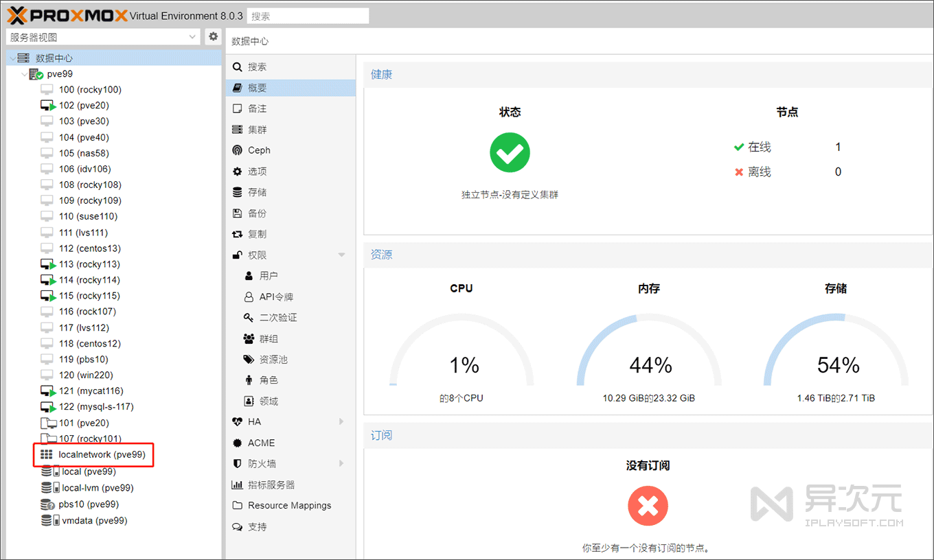Image resolution: width=934 pixels, height=560 pixels.
Task: Open the Resource Mappings menu item
Action: click(x=291, y=506)
